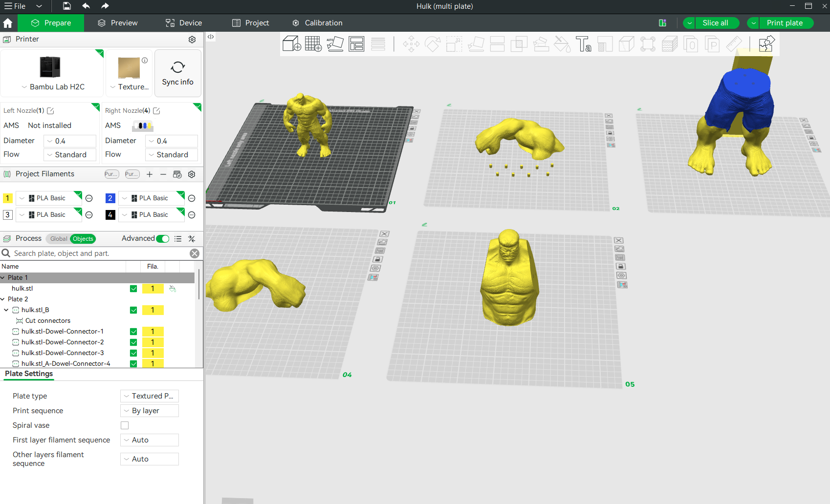
Task: Open Other layers filament sequence dropdown
Action: click(x=150, y=459)
